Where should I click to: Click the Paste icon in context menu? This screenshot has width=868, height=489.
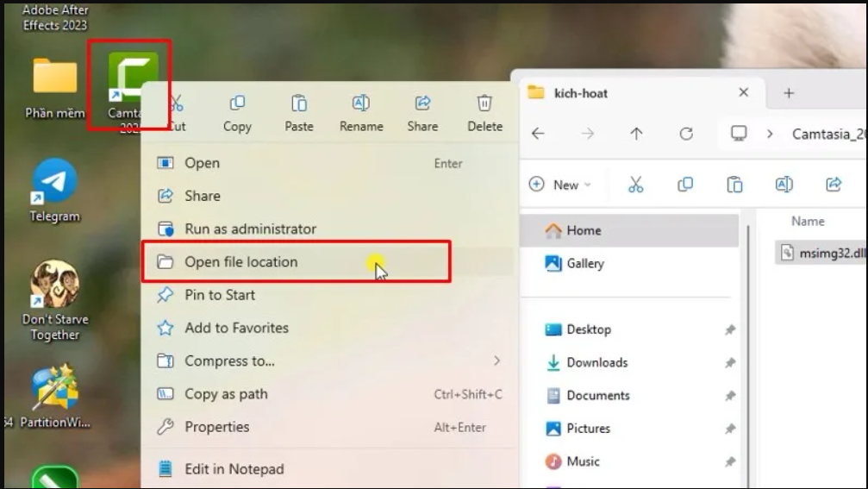coord(299,104)
